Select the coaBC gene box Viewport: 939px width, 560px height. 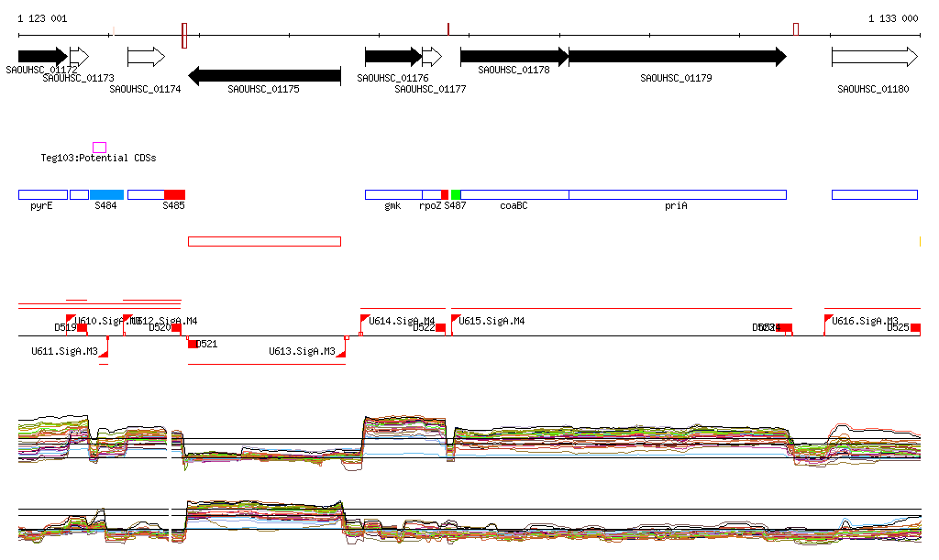click(x=514, y=194)
